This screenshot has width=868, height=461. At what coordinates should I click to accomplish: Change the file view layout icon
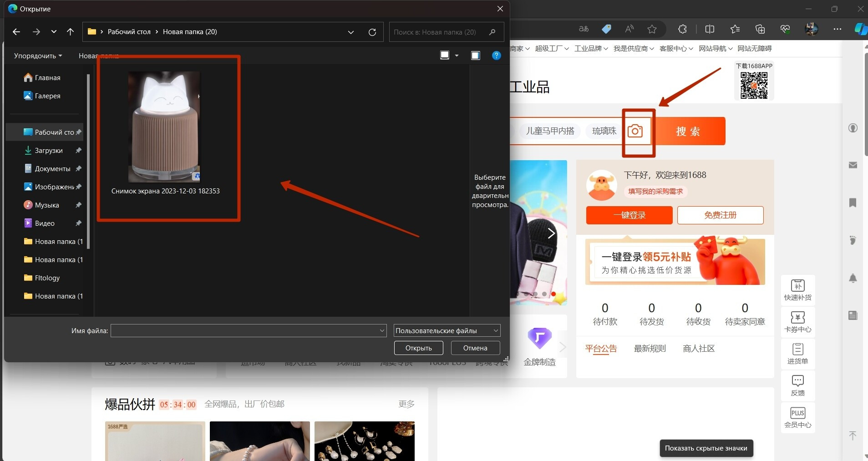[445, 55]
